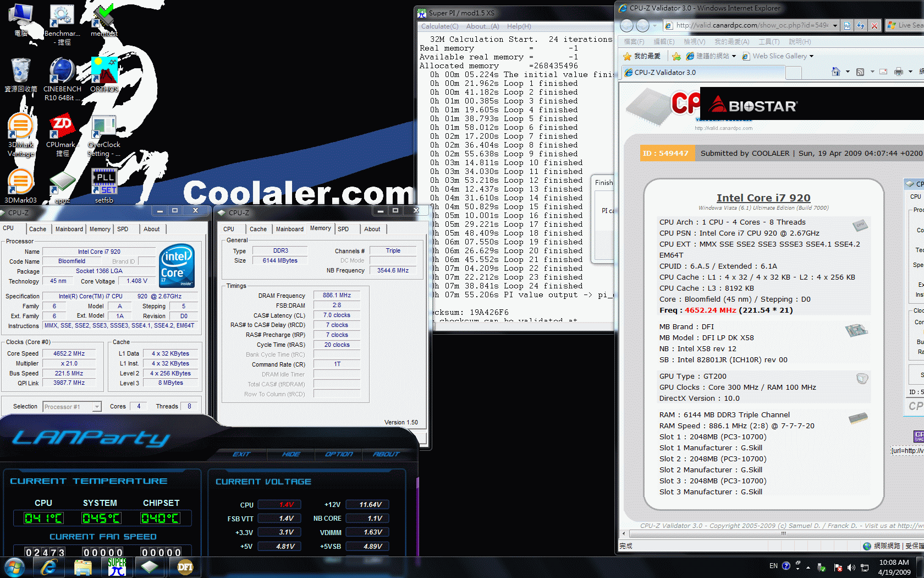
Task: Click the IE Stop loading X icon
Action: tap(874, 25)
